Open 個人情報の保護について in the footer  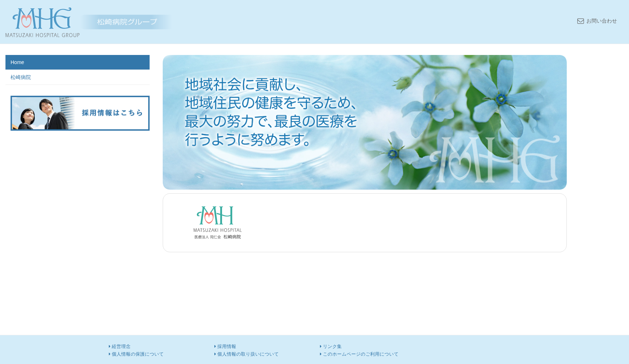click(137, 354)
